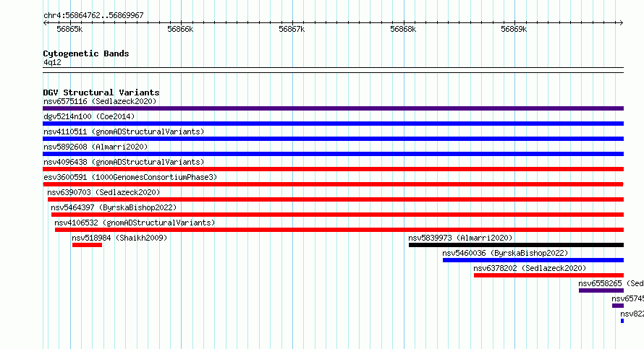Click the short red nsv518984 bar
Screen dimensions: 644x349
click(x=87, y=245)
